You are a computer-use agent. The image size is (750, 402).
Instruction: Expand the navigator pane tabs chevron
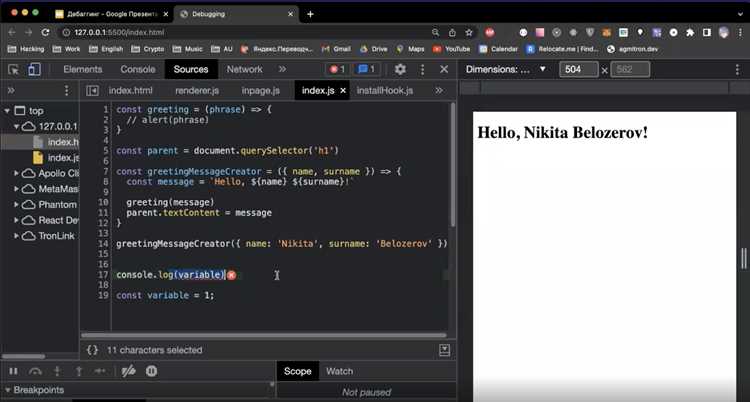[x=11, y=90]
